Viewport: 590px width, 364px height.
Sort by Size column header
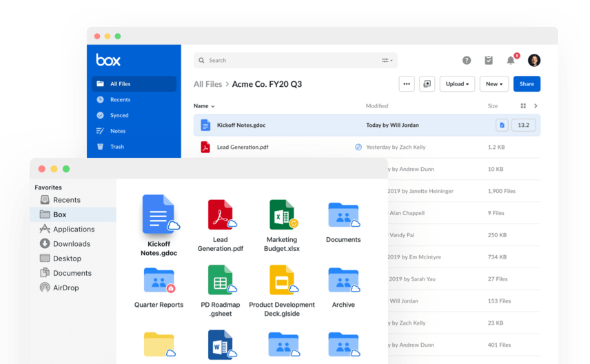(493, 106)
